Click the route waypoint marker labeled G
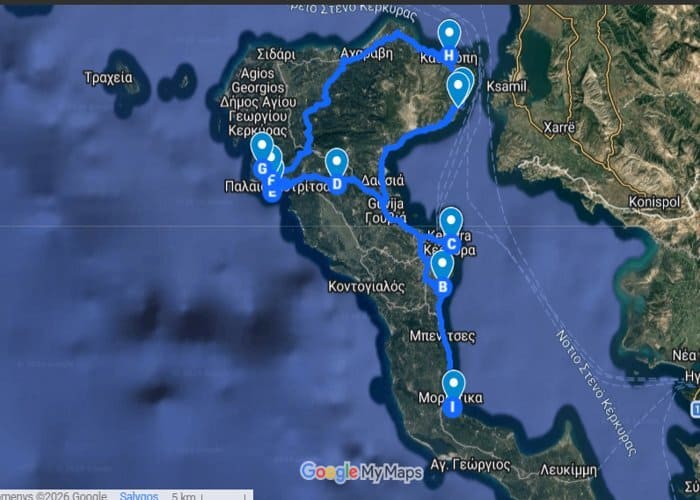Screen dimensions: 700x500 [x=262, y=169]
